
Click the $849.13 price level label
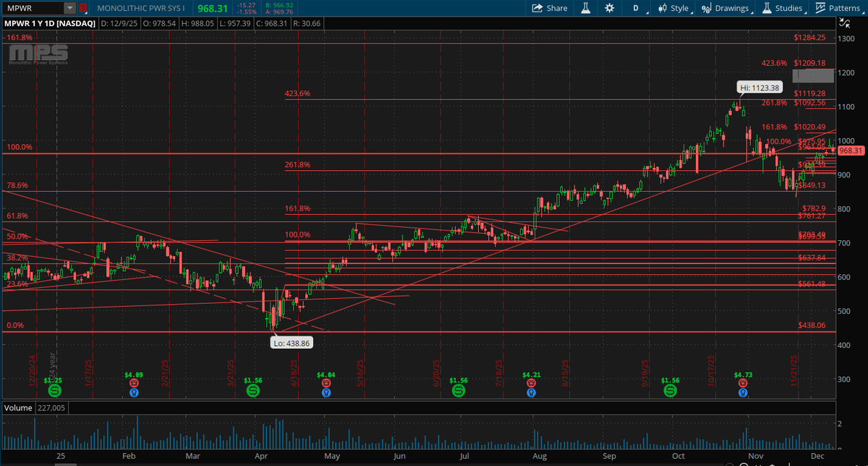tap(812, 185)
